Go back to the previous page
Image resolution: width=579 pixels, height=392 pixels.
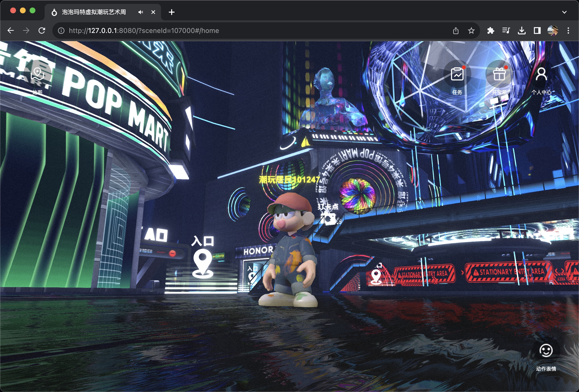pos(11,31)
